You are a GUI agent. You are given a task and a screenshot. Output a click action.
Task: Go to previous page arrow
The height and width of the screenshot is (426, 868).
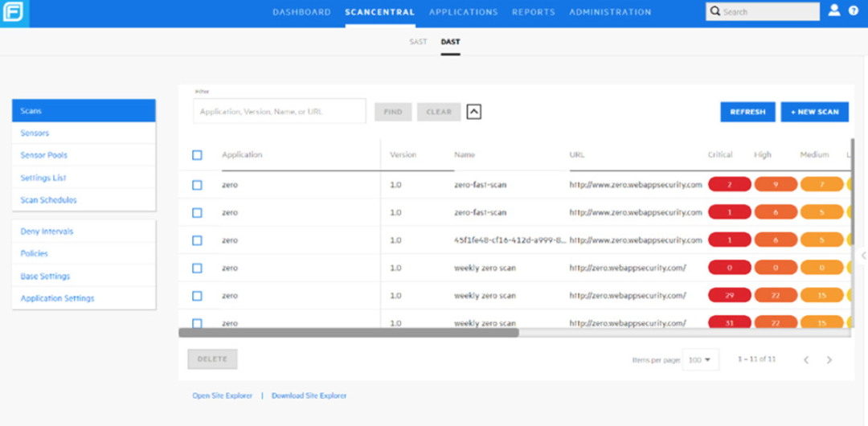[x=806, y=360]
